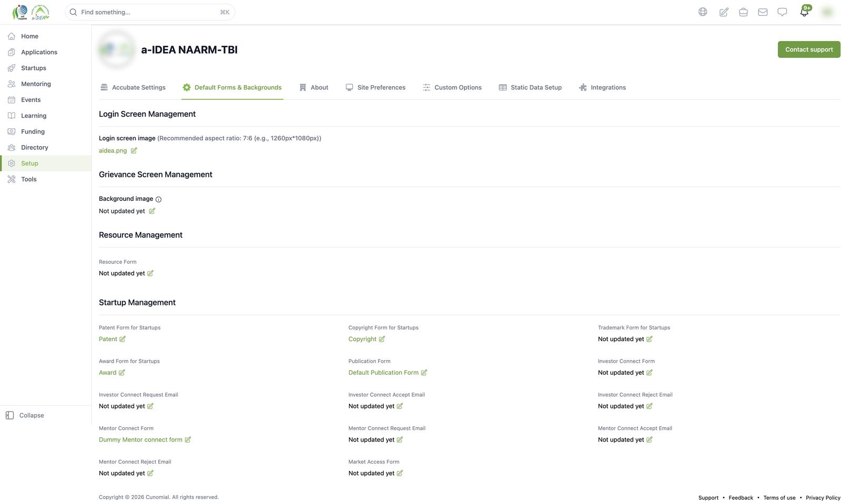
Task: Open Funding in sidebar
Action: point(46,131)
